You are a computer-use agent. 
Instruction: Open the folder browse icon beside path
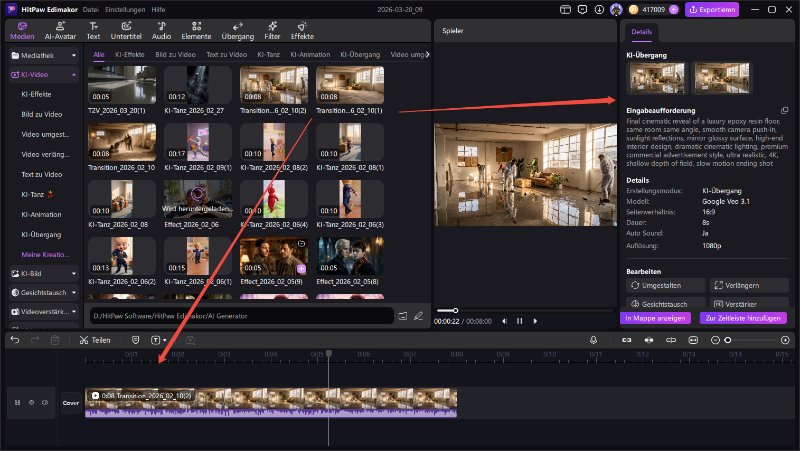[x=403, y=316]
